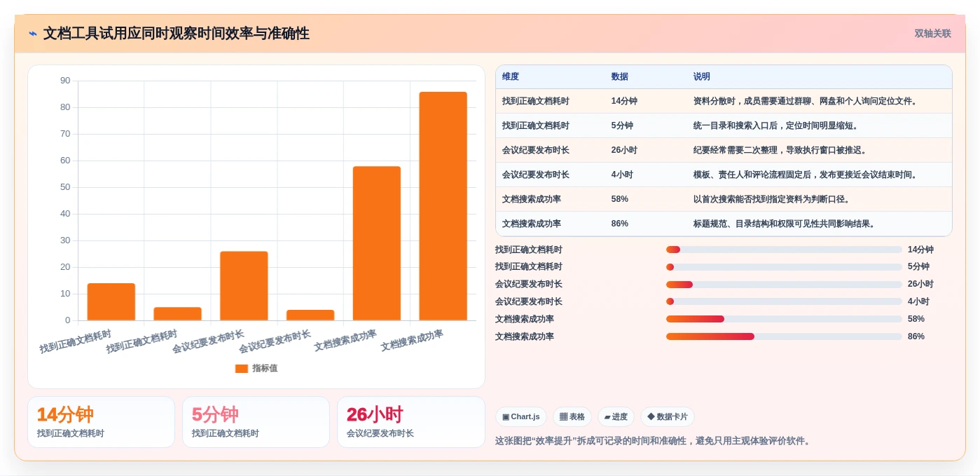Click the description starting 标题规范、目录结构
The width and height of the screenshot is (980, 476).
click(x=785, y=224)
